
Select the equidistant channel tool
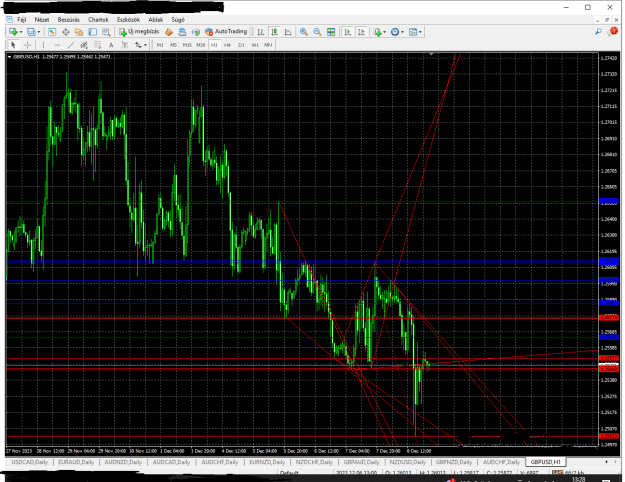coord(84,45)
